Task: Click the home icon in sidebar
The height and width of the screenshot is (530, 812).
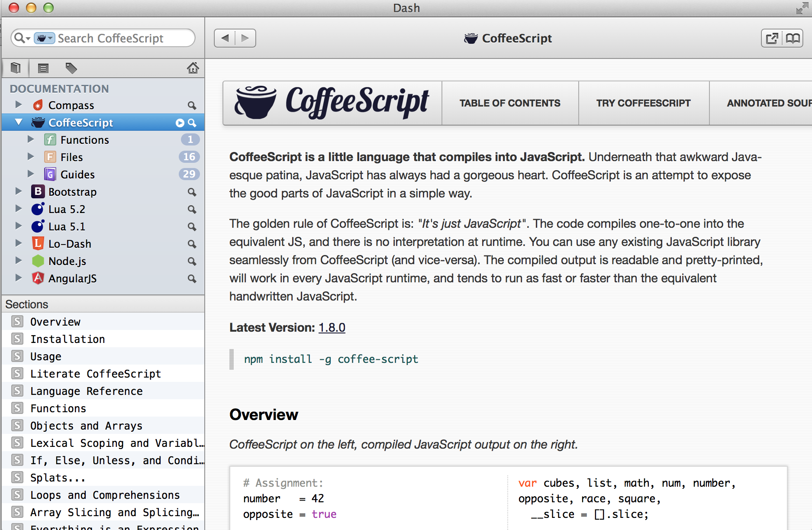Action: (x=193, y=68)
